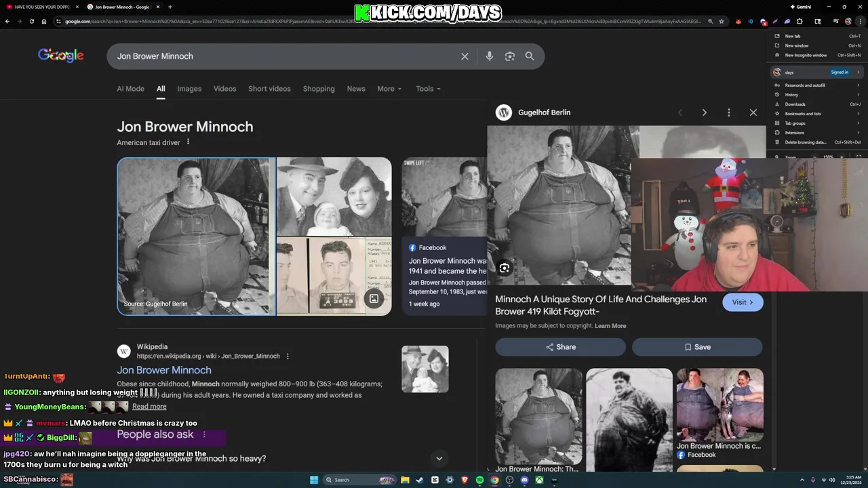Switch to AI Mode tab
This screenshot has height=488, width=868.
click(x=130, y=89)
